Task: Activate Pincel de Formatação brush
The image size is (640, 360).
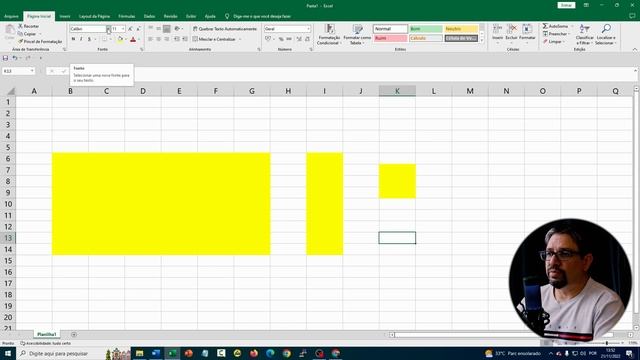Action: 40,42
